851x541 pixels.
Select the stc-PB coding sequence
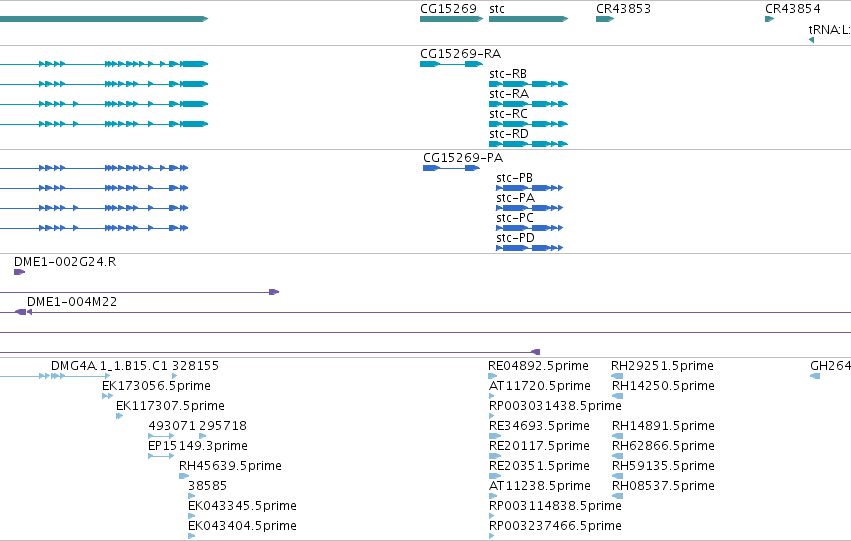[529, 188]
